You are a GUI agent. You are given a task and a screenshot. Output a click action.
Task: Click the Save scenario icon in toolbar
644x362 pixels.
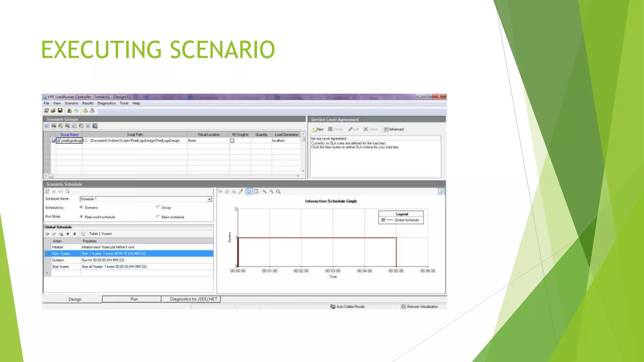60,111
